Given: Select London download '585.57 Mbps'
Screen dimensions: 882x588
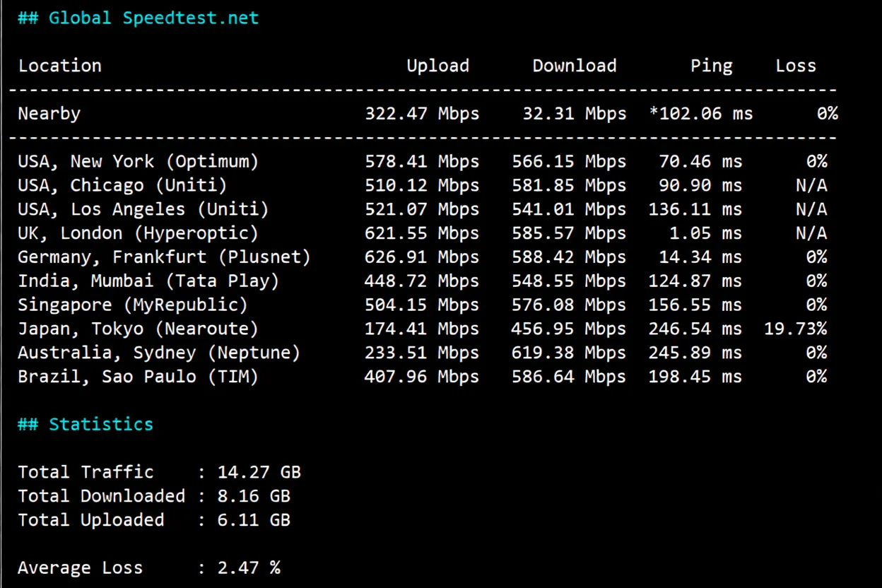Looking at the screenshot, I should coord(569,233).
